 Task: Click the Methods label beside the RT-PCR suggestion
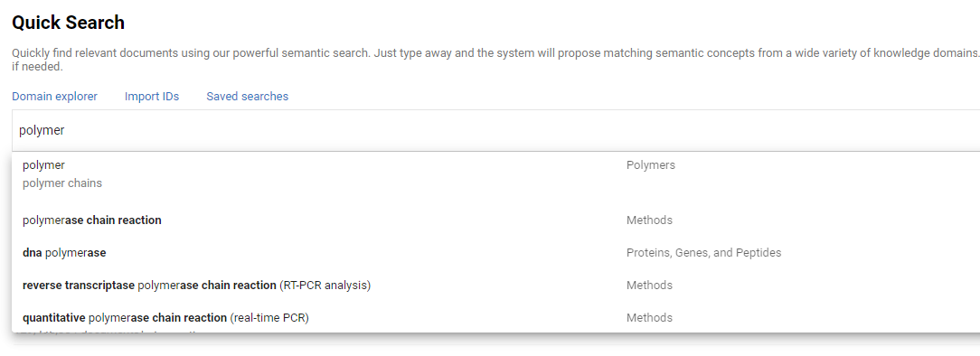tap(649, 285)
